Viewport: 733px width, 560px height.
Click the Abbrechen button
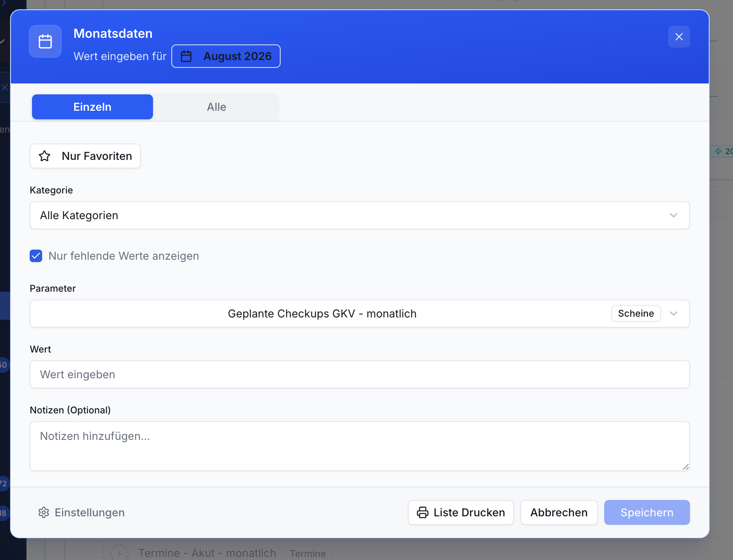click(559, 512)
